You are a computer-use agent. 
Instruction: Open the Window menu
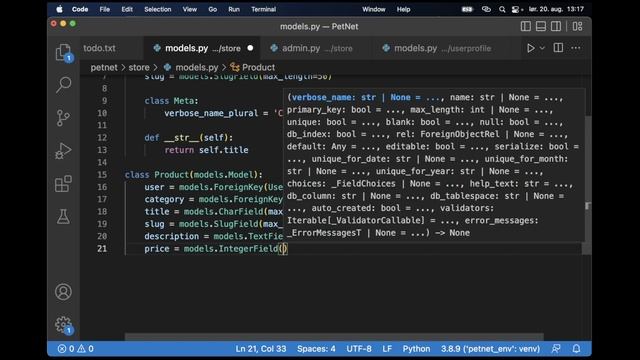tap(373, 9)
